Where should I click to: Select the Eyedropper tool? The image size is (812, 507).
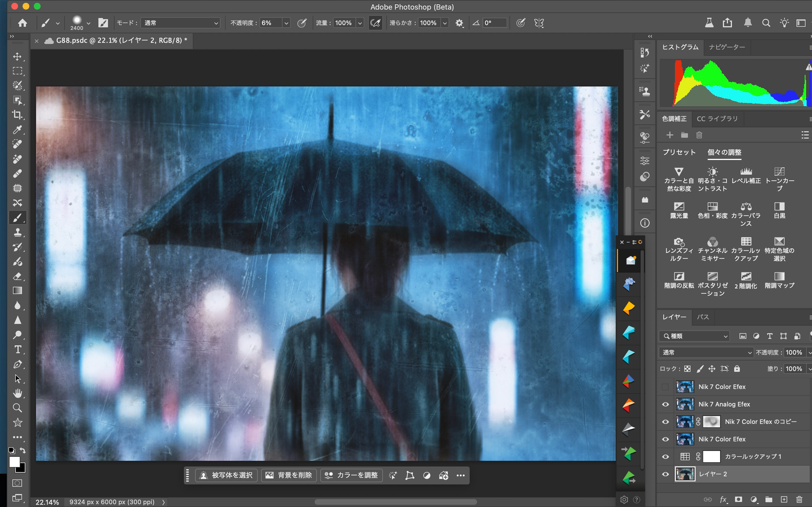[17, 130]
